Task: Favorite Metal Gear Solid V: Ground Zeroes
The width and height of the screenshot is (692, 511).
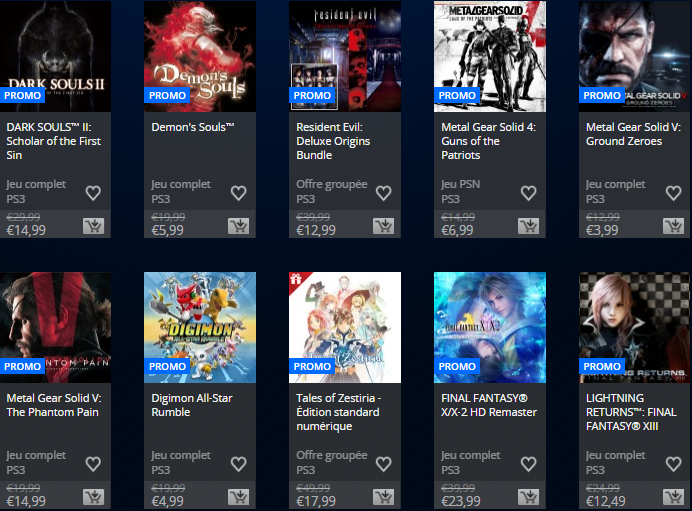Action: [673, 193]
